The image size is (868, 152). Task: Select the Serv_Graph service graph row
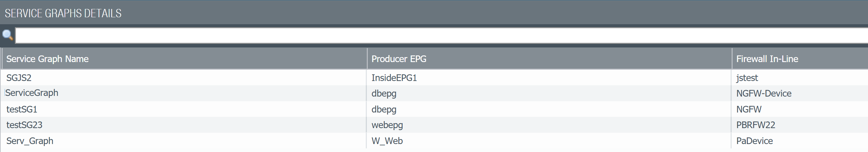(30, 141)
